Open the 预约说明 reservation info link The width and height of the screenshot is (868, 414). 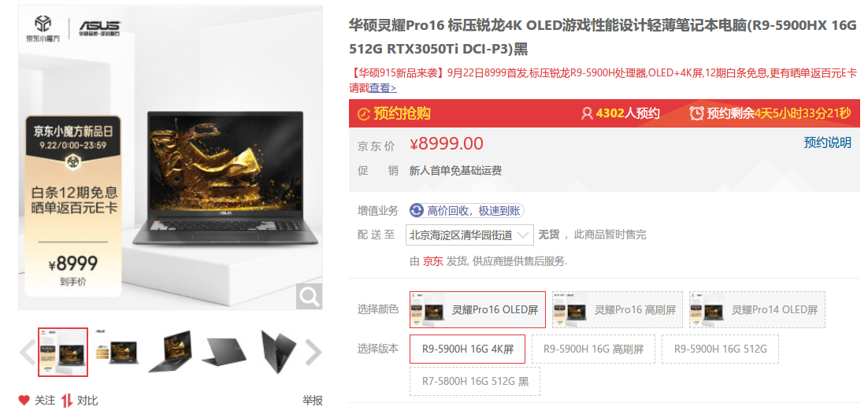827,142
